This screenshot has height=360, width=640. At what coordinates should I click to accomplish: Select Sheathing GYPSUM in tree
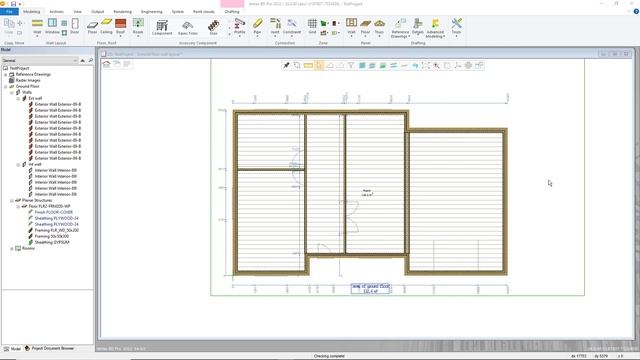pyautogui.click(x=52, y=242)
